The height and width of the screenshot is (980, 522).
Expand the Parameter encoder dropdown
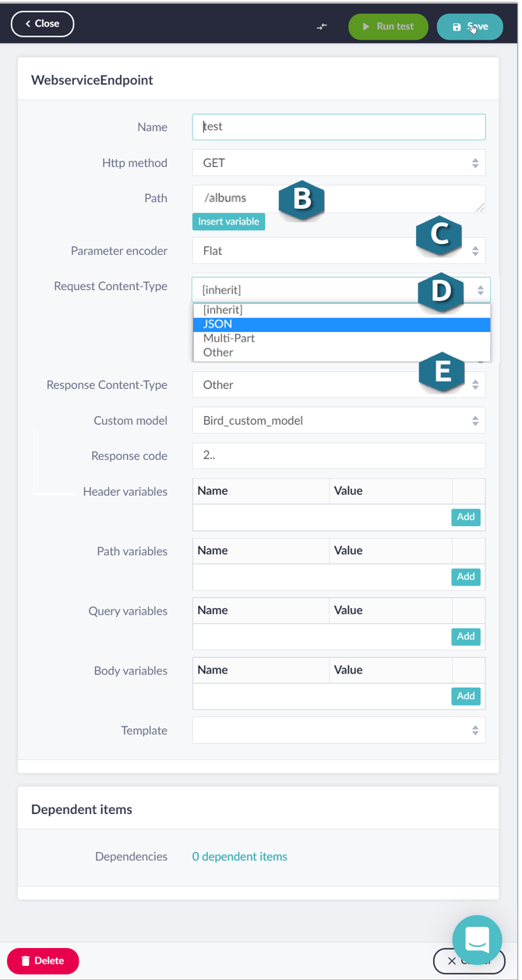(x=339, y=251)
